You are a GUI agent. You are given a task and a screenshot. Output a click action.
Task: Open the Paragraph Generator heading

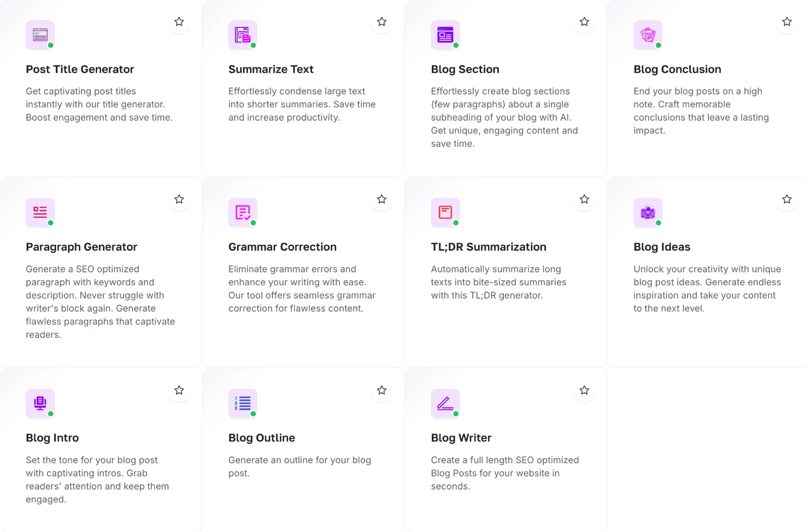(81, 247)
